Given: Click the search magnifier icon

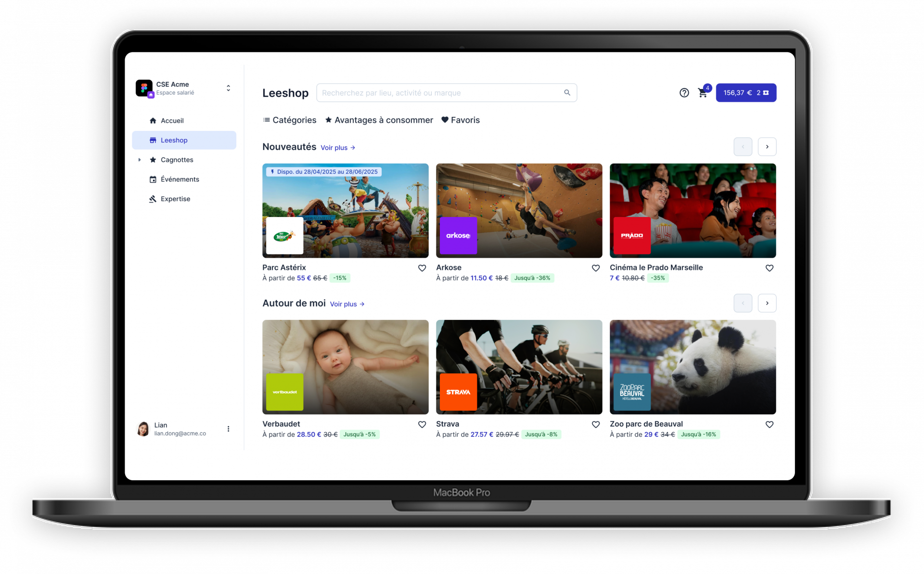Looking at the screenshot, I should (567, 93).
